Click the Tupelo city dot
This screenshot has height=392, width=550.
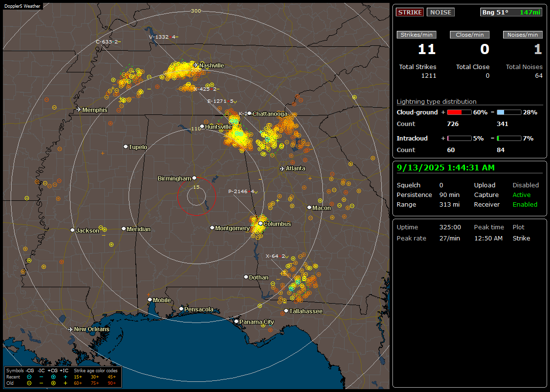126,146
